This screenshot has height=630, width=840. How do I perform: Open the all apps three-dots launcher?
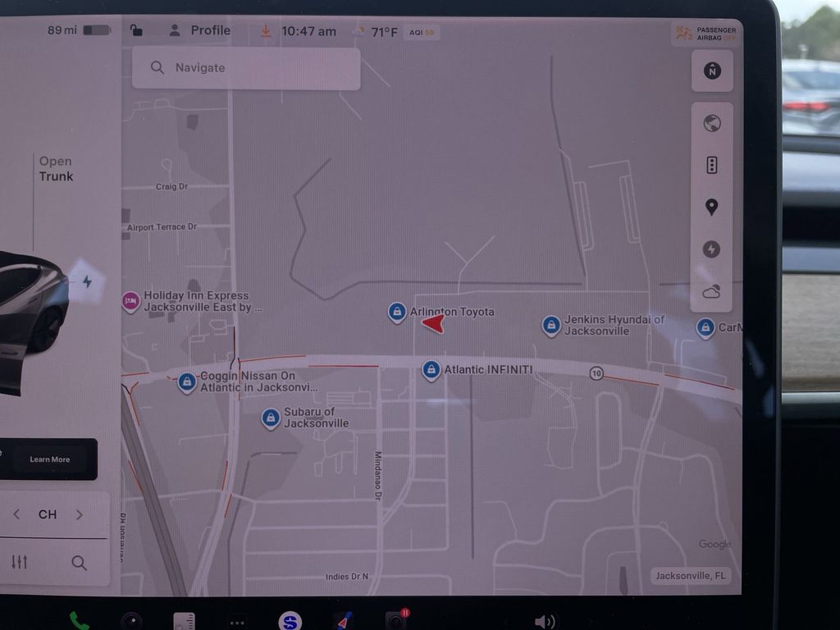[x=237, y=622]
